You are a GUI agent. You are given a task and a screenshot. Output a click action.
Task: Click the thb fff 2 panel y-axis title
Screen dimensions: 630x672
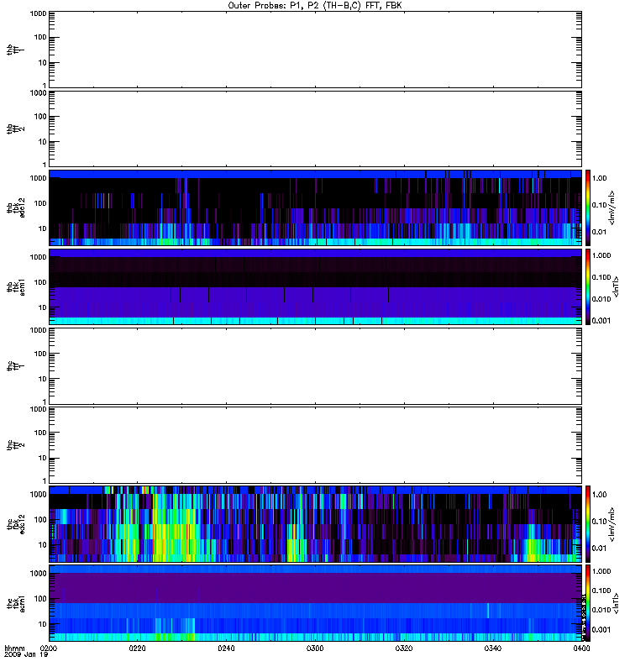tap(15, 129)
